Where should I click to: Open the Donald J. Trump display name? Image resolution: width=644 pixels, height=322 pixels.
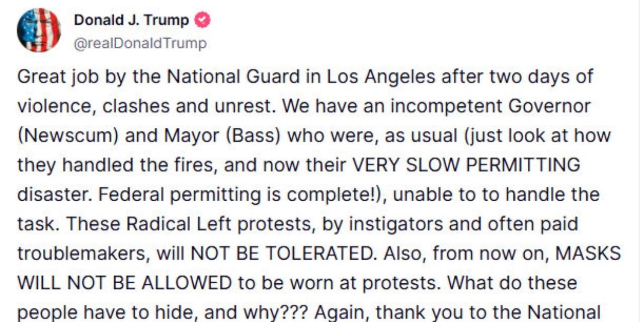132,20
